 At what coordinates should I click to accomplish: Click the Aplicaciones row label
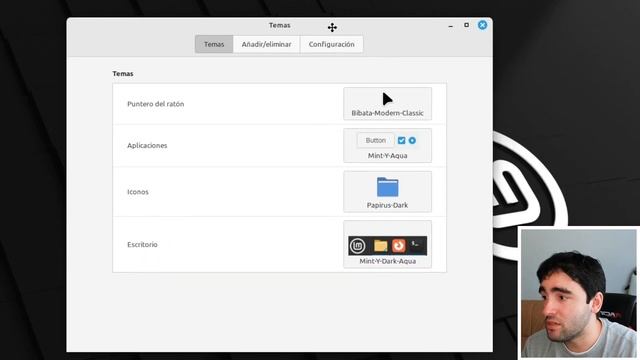(147, 145)
